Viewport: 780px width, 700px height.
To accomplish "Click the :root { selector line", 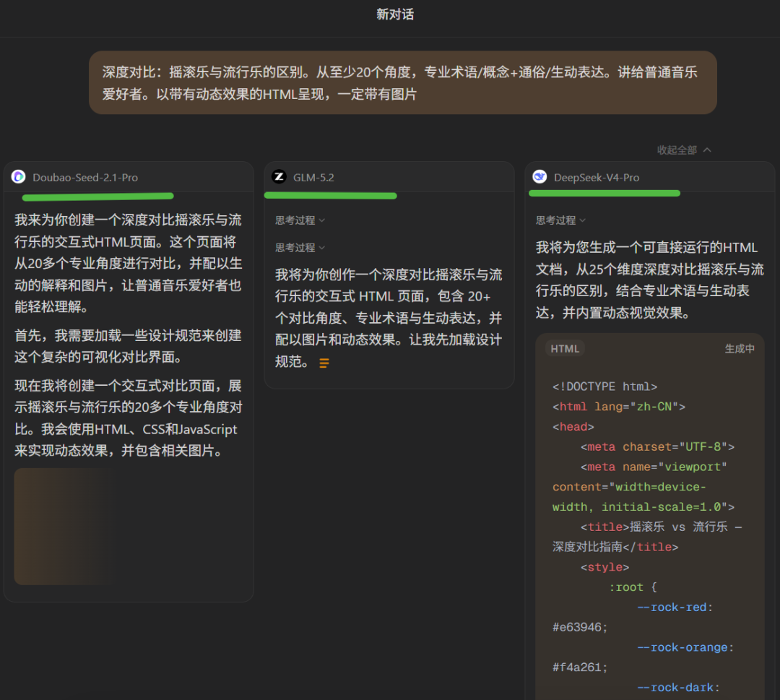I will [x=633, y=587].
